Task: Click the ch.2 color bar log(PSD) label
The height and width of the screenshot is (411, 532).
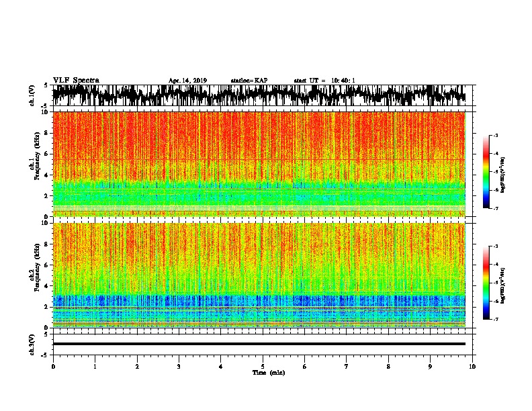Action: 502,285
